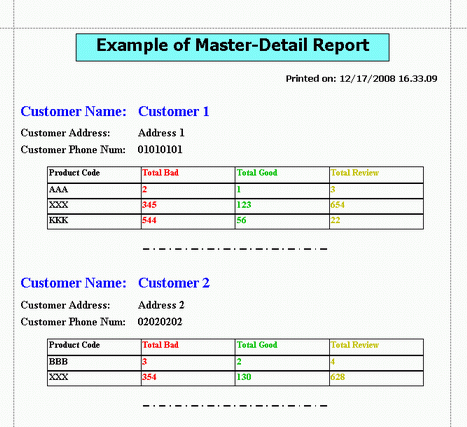Click phone number 01010101

click(160, 149)
